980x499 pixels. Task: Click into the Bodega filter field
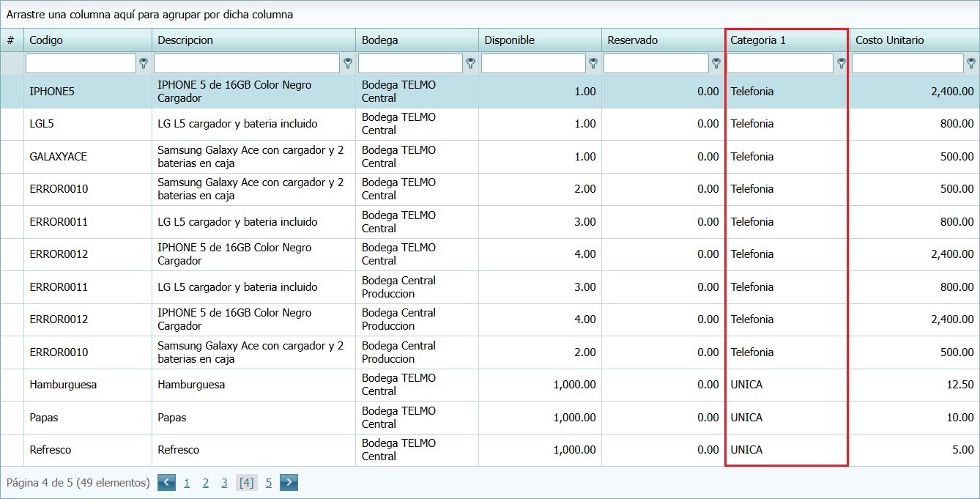coord(410,64)
